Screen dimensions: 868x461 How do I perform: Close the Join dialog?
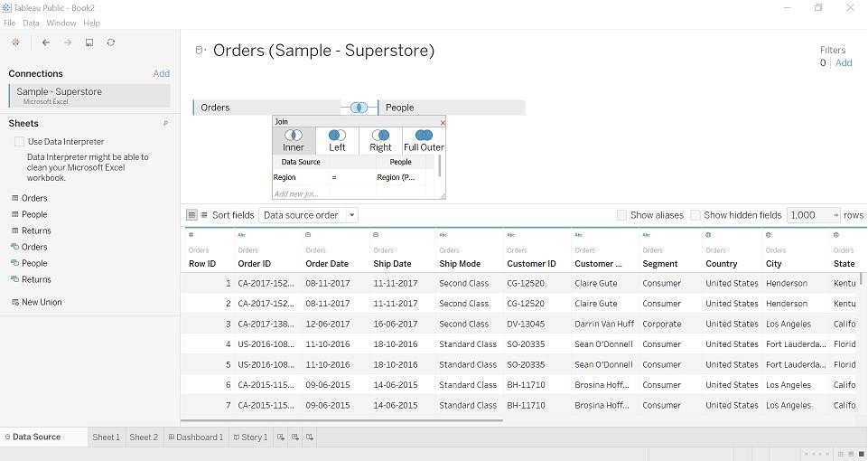coord(443,122)
